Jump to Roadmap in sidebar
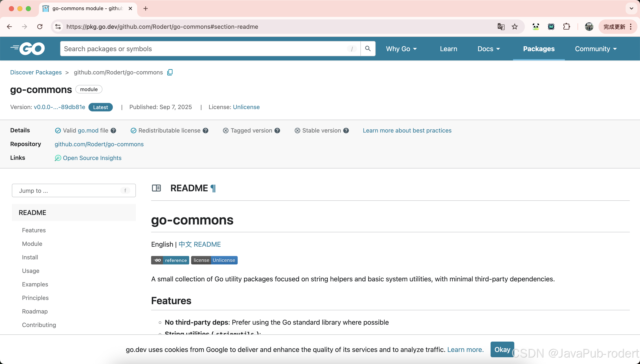This screenshot has height=364, width=640. tap(35, 311)
